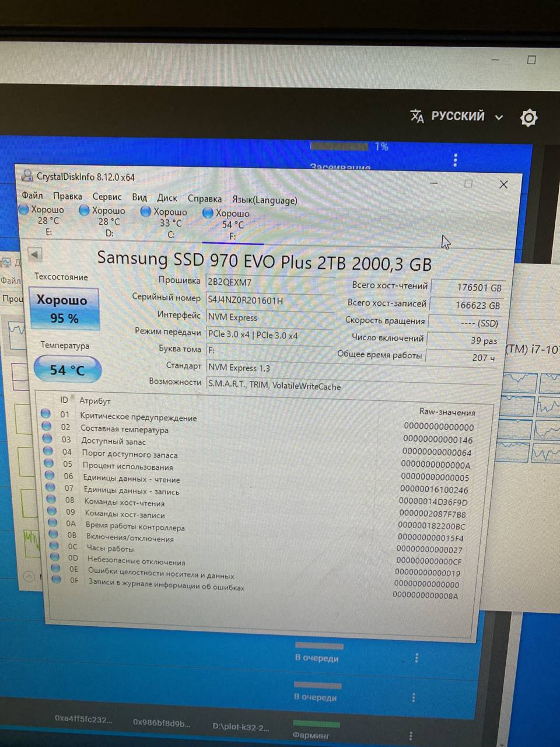Click the NVM Express interface field
This screenshot has height=747, width=560.
pos(269,318)
